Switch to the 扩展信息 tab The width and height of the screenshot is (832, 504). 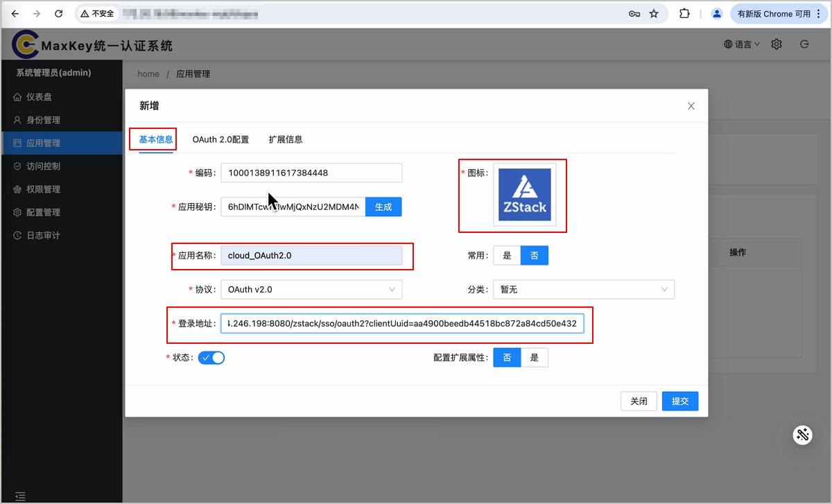286,139
